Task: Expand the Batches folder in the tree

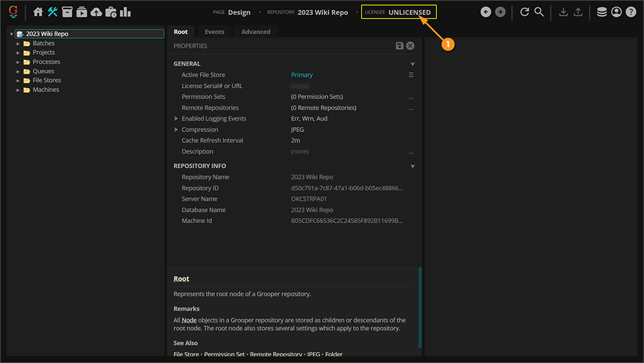Action: (x=19, y=43)
